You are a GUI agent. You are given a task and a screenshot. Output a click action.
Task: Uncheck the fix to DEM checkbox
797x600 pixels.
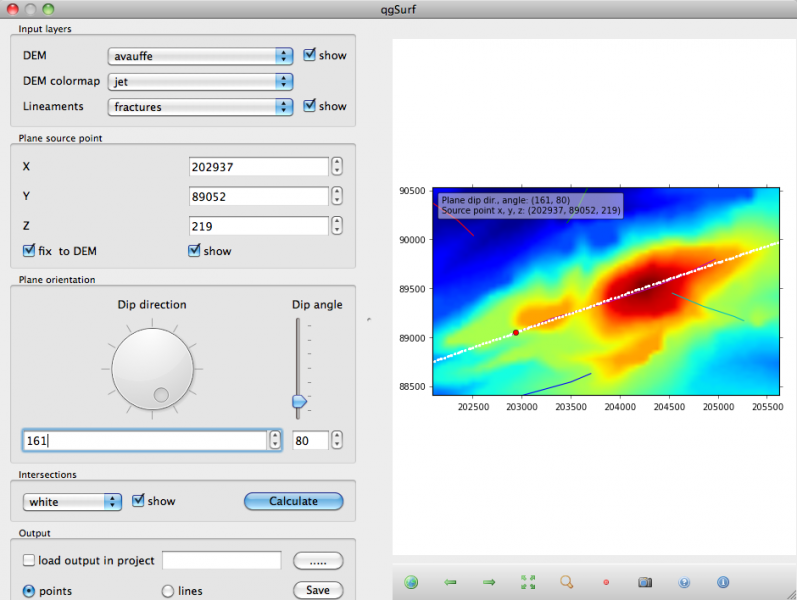coord(29,250)
